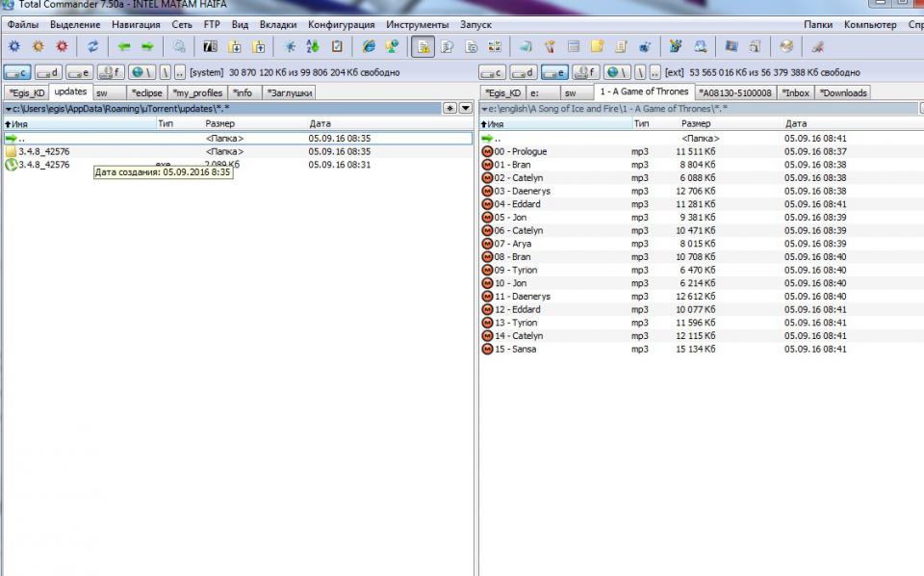
Task: Click the CD disc toolbar icon
Action: tap(786, 46)
